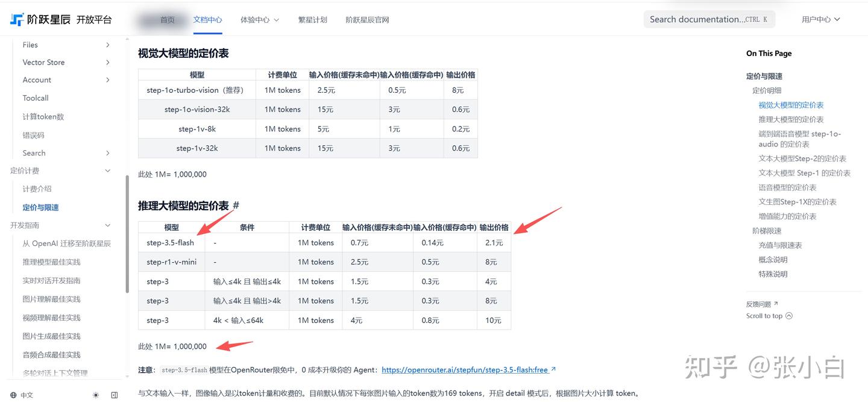Jump to 端到端语音模型 step-1o-audio 的定价表
The height and width of the screenshot is (402, 868).
tap(799, 139)
